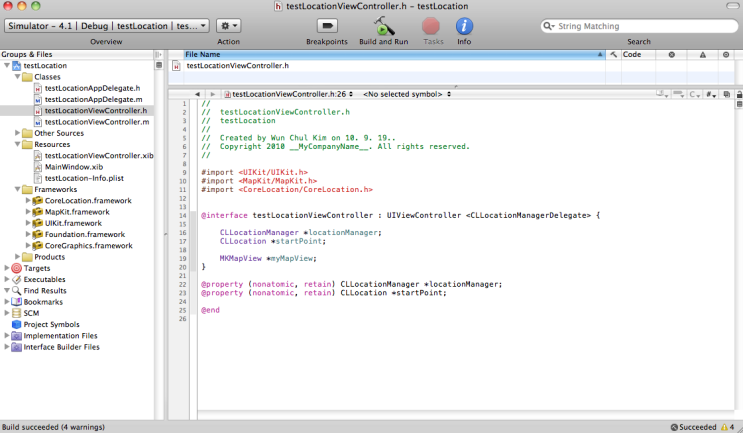The width and height of the screenshot is (743, 433).
Task: Collapse the Find Results group
Action: pyautogui.click(x=7, y=290)
